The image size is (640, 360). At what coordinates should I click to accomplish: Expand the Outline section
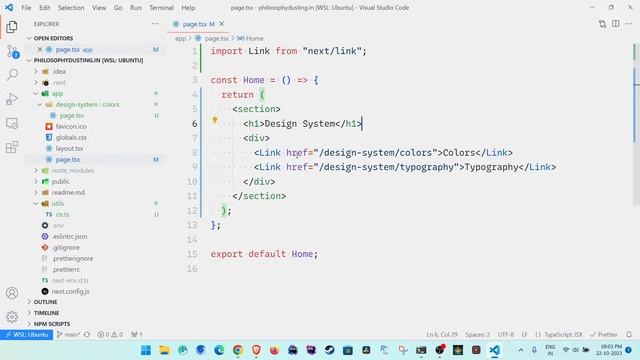click(x=45, y=302)
